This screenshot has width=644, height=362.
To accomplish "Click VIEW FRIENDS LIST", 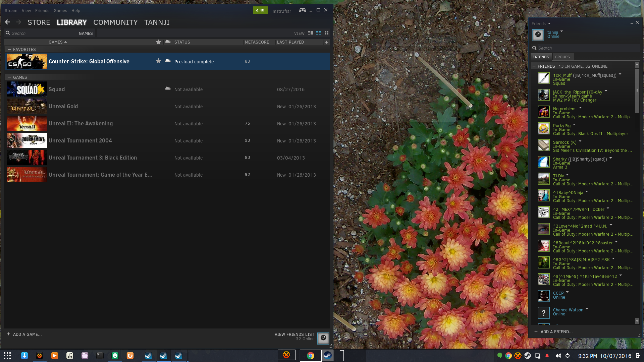I will point(294,334).
